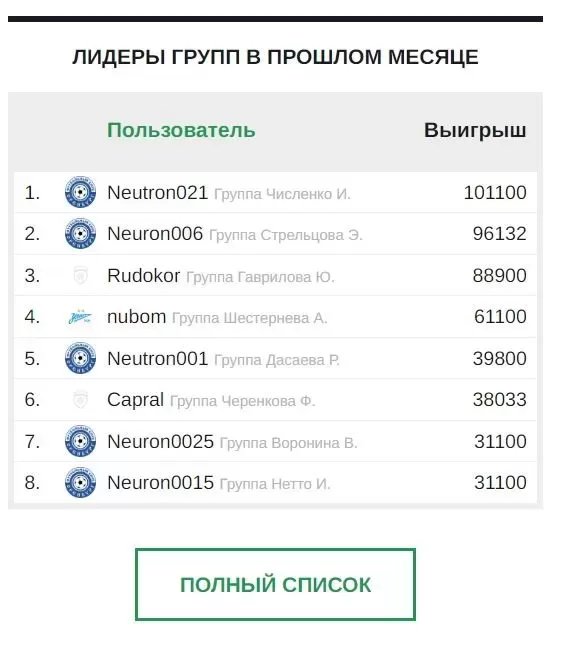Click the club badge beside Neuron006
The width and height of the screenshot is (576, 648).
coord(80,234)
